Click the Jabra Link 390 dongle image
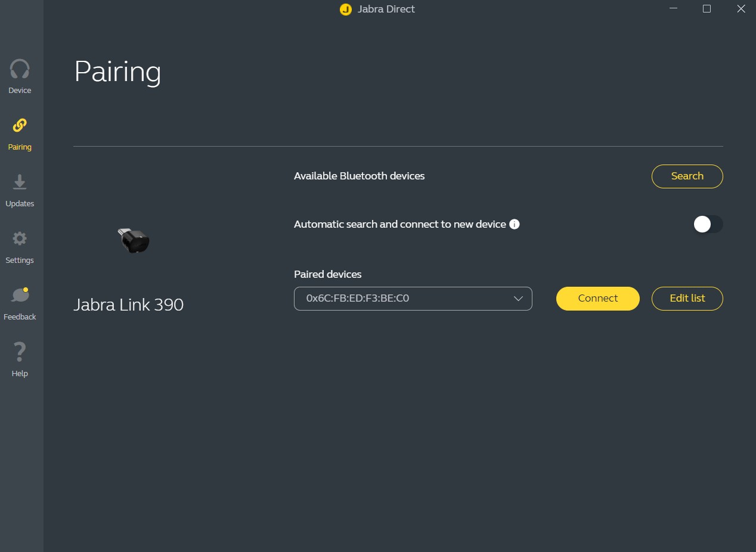 coord(134,240)
